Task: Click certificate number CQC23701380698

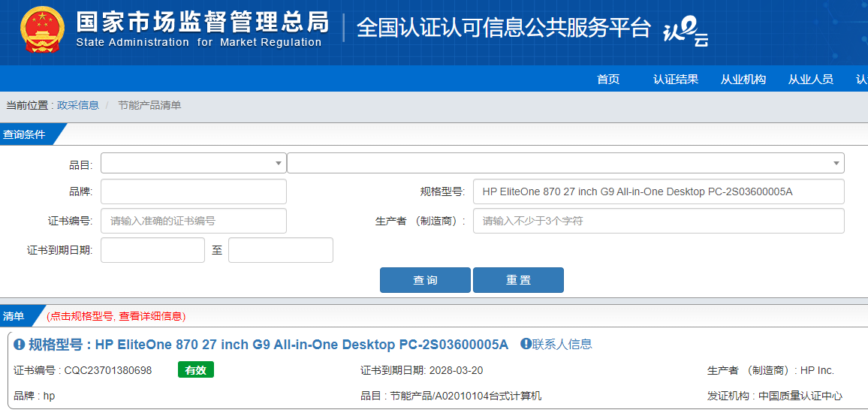Action: coord(108,370)
